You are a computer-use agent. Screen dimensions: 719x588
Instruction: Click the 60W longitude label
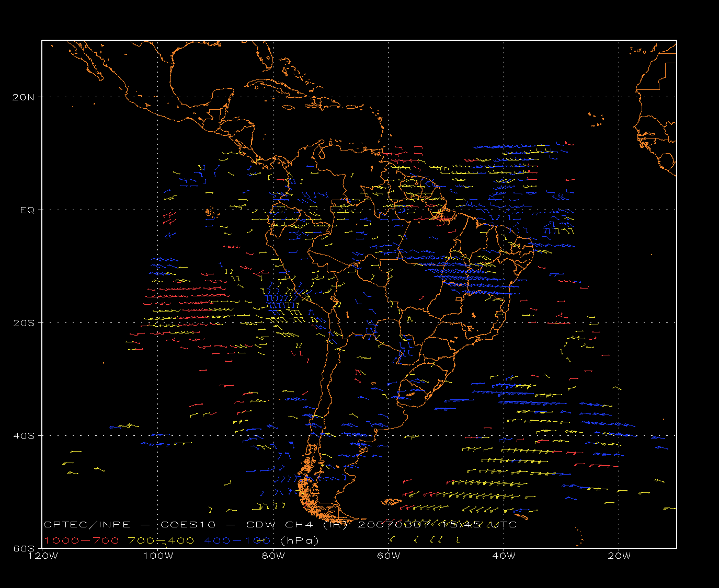[x=389, y=556]
